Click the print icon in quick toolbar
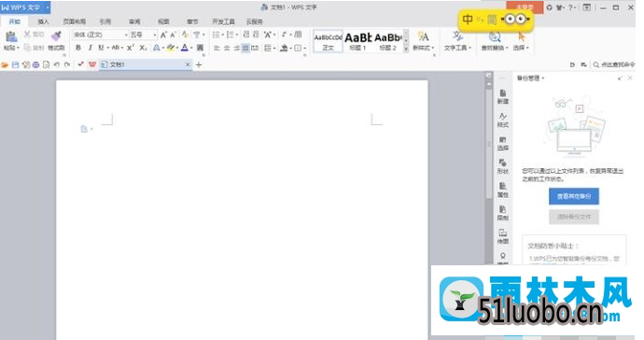644x340 pixels. 35,65
